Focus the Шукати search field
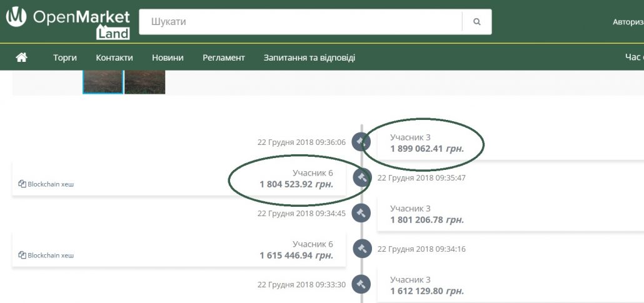Image resolution: width=644 pixels, height=303 pixels. 301,22
